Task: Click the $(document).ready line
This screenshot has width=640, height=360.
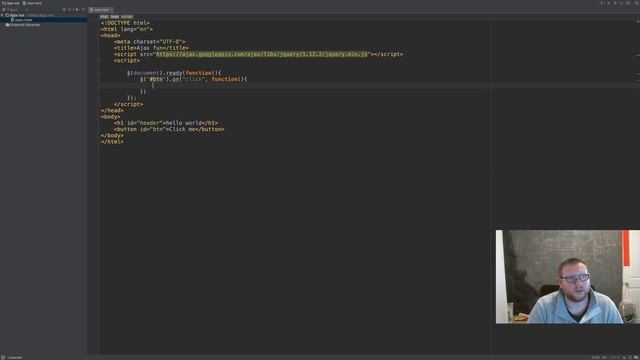Action: [174, 73]
